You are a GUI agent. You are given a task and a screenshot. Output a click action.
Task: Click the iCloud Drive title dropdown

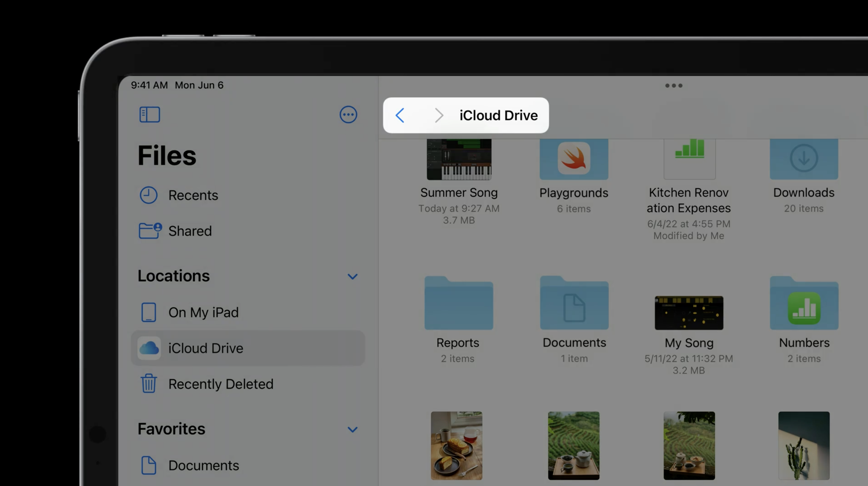point(498,115)
